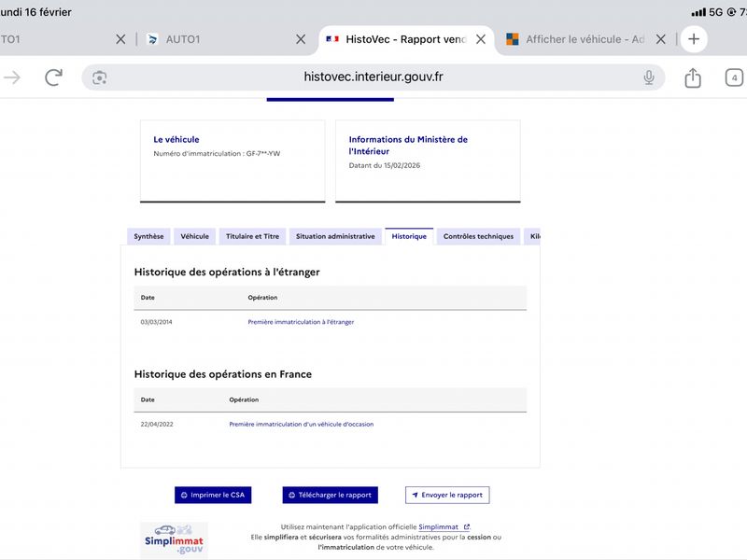
Task: Tap the histovec.interieur.gouv.fr address field
Action: tap(373, 77)
